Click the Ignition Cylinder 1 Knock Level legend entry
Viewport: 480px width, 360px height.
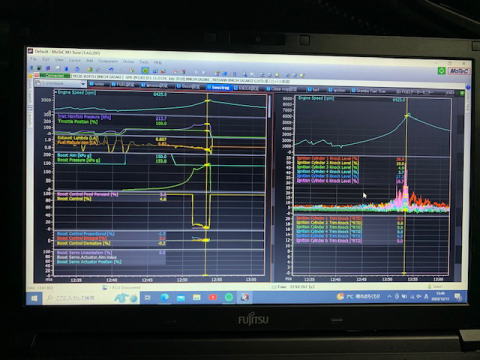point(328,158)
